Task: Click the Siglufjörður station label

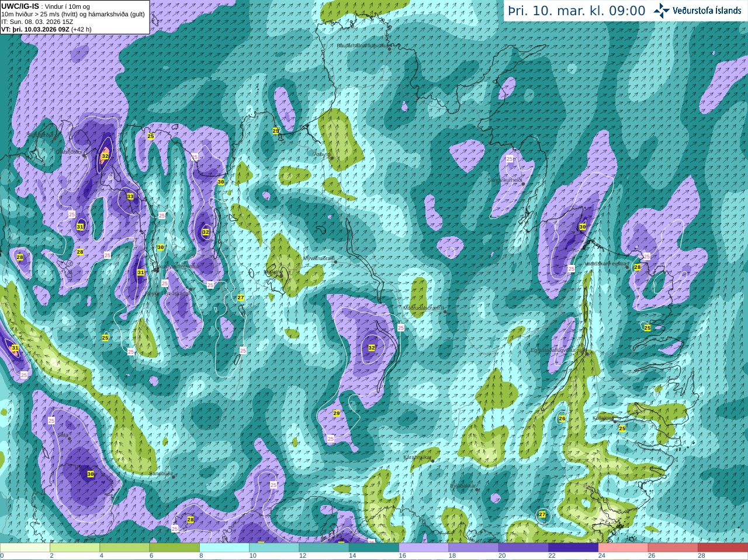Action: [x=40, y=135]
